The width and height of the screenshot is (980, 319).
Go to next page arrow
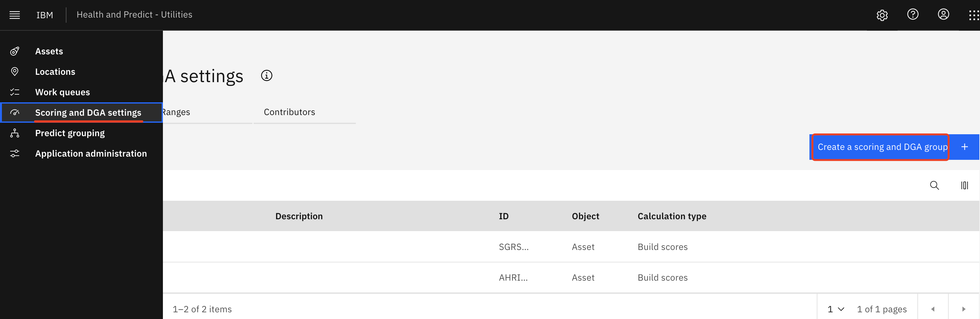point(964,309)
